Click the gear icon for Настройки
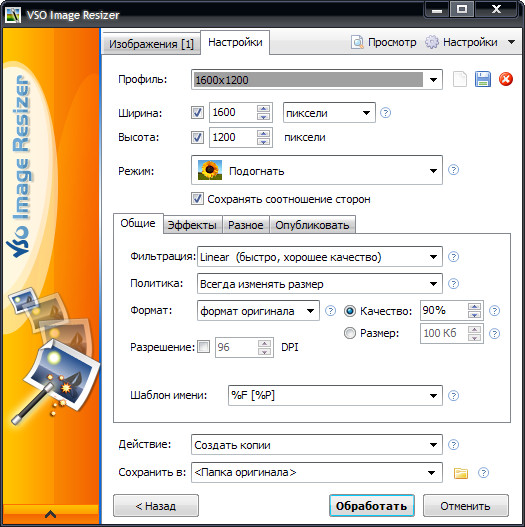The image size is (525, 527). pyautogui.click(x=432, y=42)
